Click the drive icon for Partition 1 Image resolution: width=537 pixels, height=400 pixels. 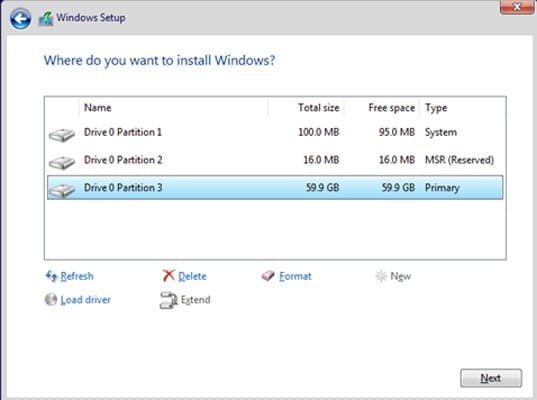(x=62, y=135)
